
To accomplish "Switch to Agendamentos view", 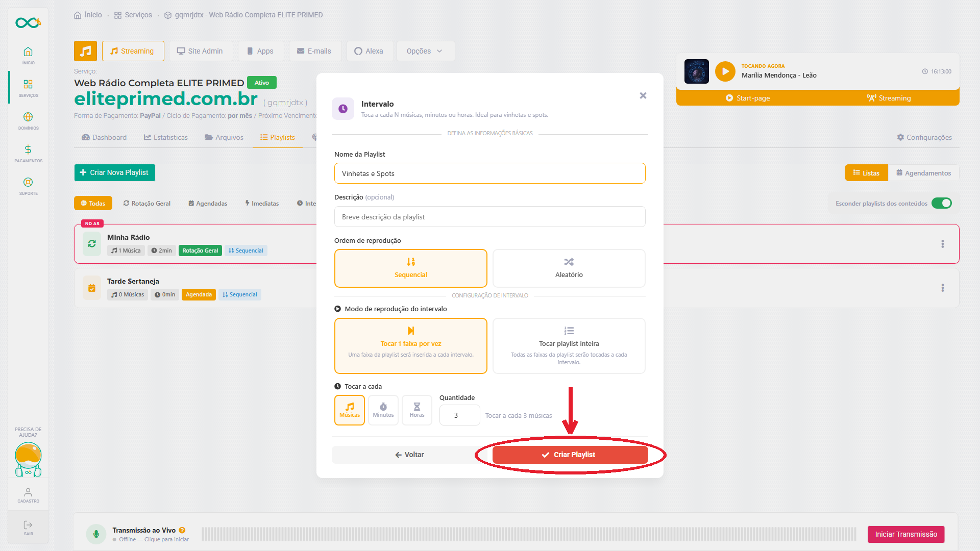I will [x=923, y=173].
